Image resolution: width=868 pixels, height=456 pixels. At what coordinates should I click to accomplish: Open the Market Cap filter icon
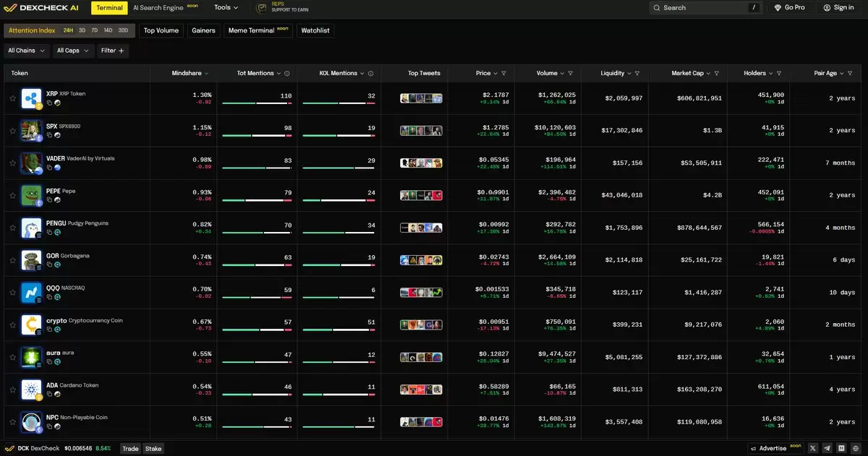(x=717, y=74)
